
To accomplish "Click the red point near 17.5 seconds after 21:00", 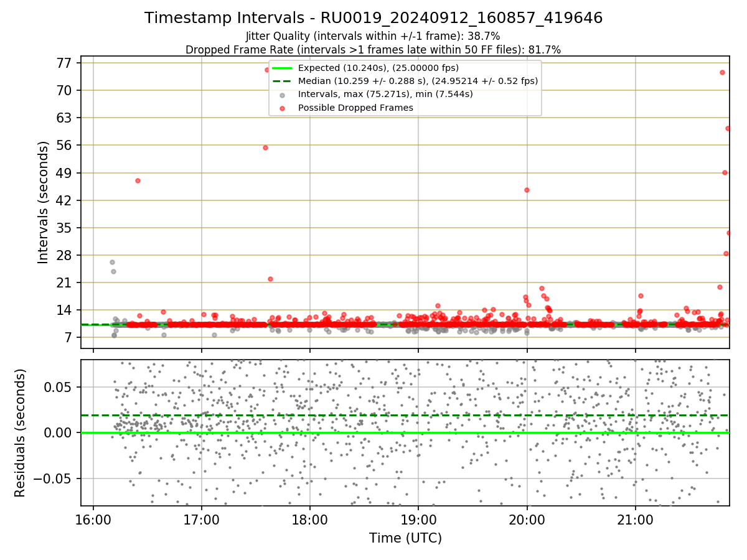I will (641, 296).
